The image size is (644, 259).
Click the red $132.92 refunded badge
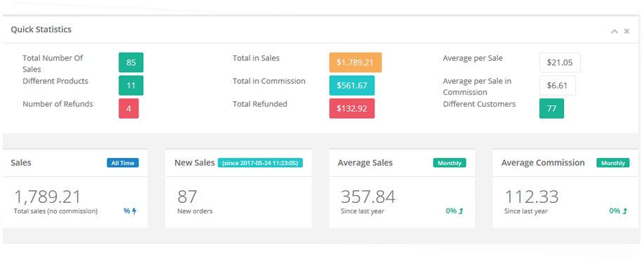pyautogui.click(x=352, y=108)
